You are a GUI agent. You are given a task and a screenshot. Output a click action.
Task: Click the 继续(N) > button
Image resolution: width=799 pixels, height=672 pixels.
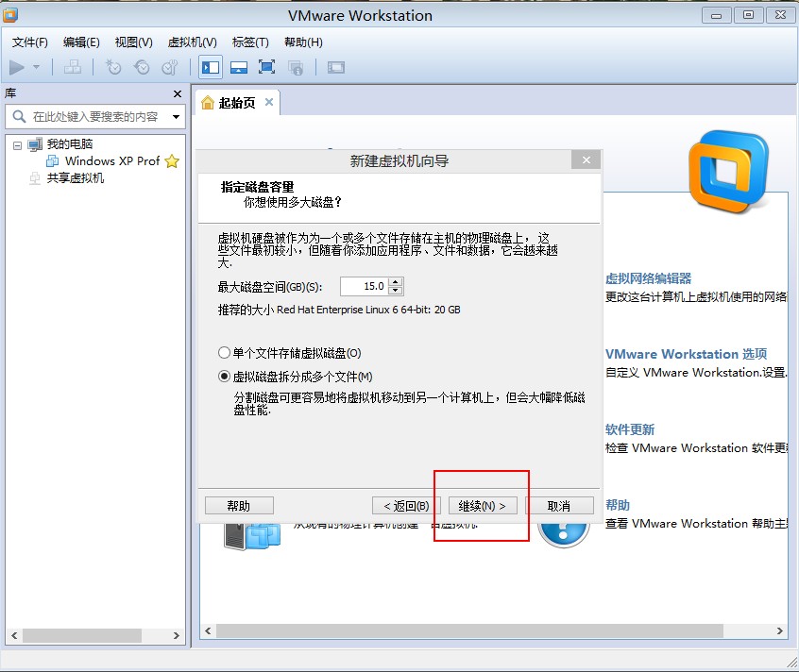point(483,506)
